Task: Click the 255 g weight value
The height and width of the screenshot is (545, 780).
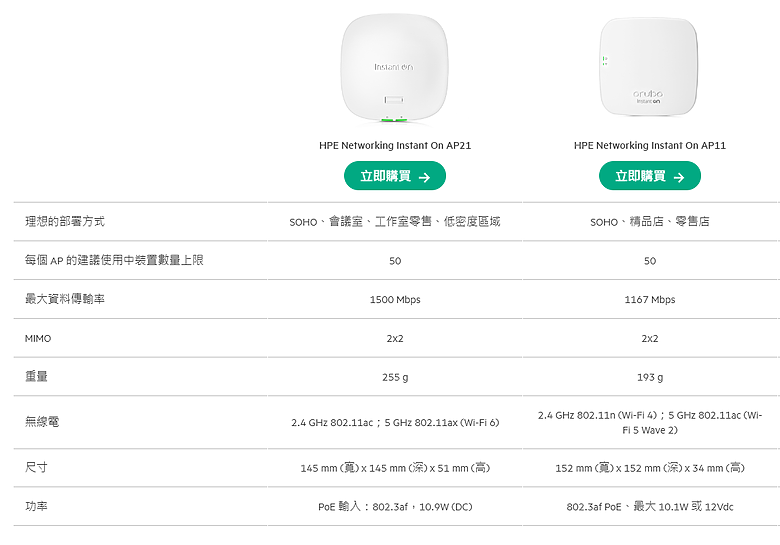Action: click(395, 377)
